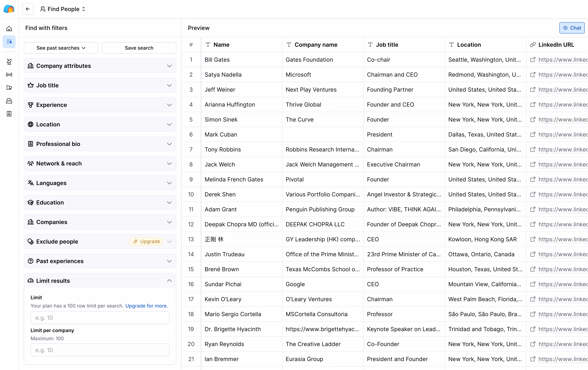The width and height of the screenshot is (588, 370).
Task: Focus the Limit row count input
Action: pos(100,317)
